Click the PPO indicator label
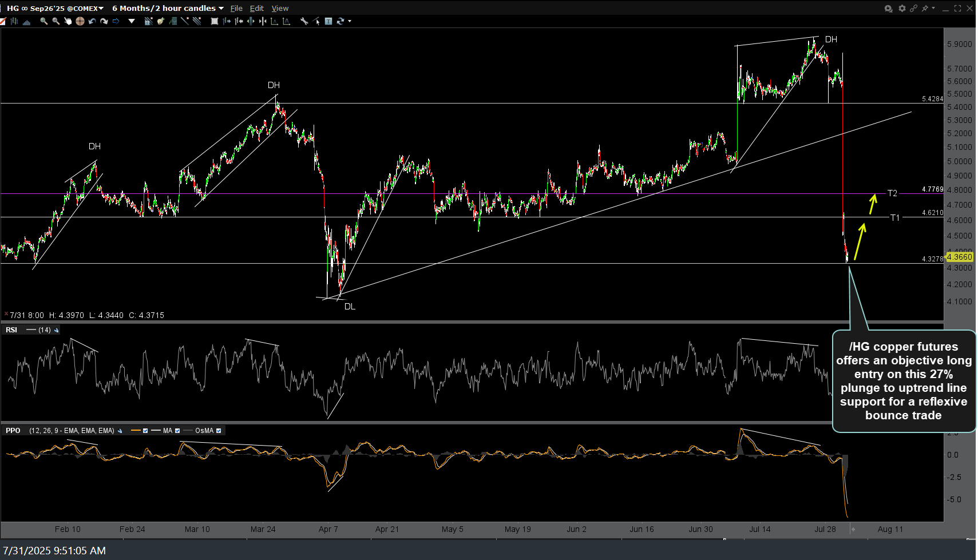The height and width of the screenshot is (560, 978). point(13,431)
